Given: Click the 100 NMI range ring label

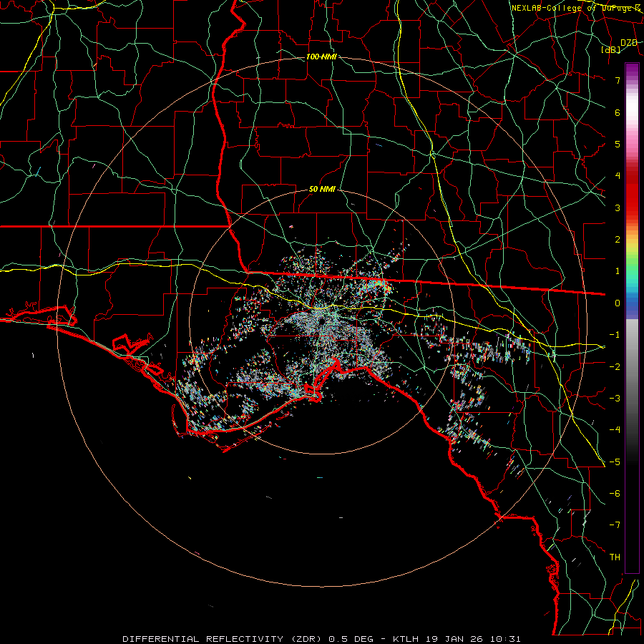Looking at the screenshot, I should click(321, 57).
